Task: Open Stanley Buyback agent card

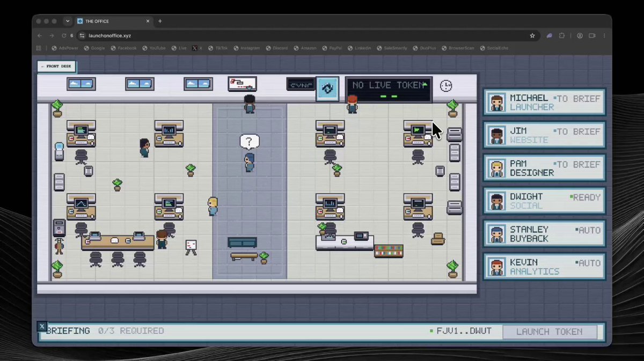Action: (545, 234)
